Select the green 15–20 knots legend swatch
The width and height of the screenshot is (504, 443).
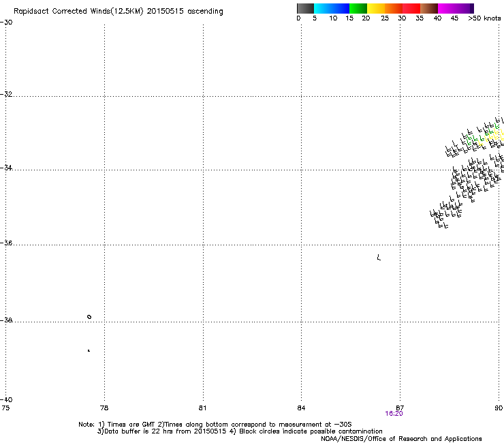(x=358, y=8)
